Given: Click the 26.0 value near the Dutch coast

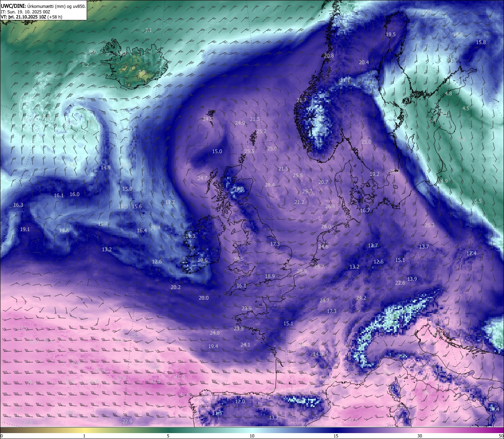Looking at the screenshot, I should [x=326, y=226].
